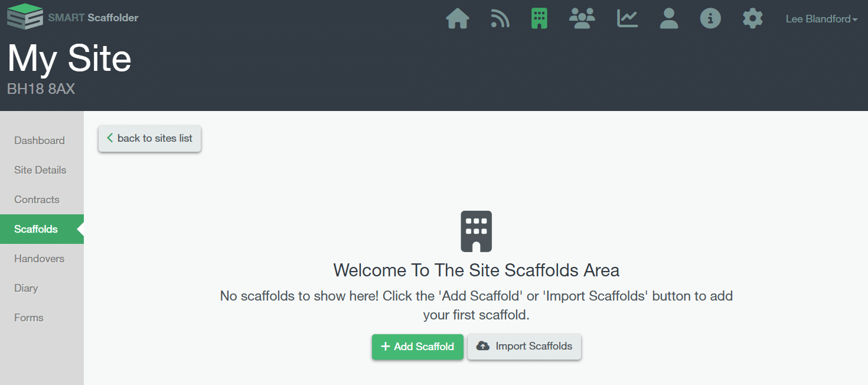Open the settings gear icon

pos(752,19)
